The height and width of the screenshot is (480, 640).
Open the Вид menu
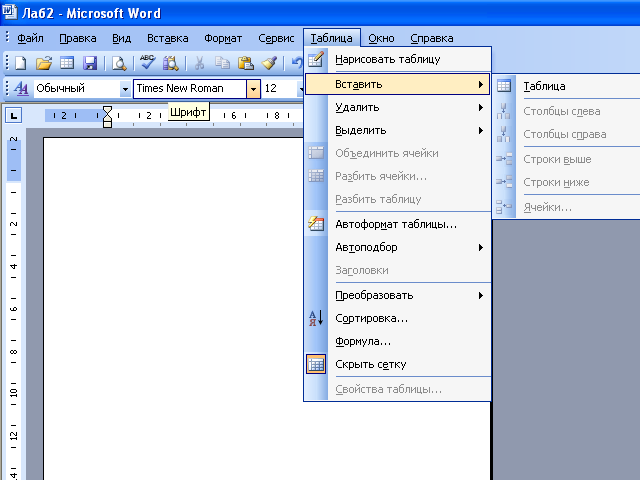[x=122, y=38]
